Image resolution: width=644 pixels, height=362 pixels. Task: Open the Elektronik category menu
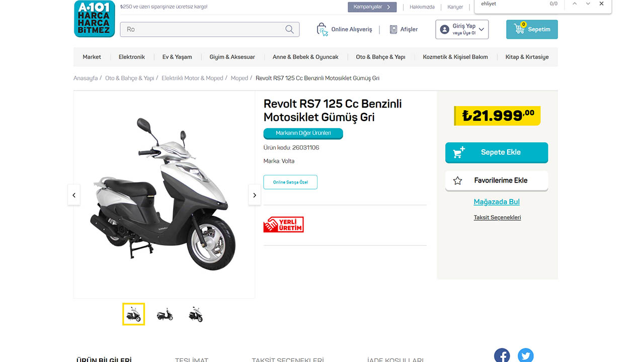(x=132, y=57)
